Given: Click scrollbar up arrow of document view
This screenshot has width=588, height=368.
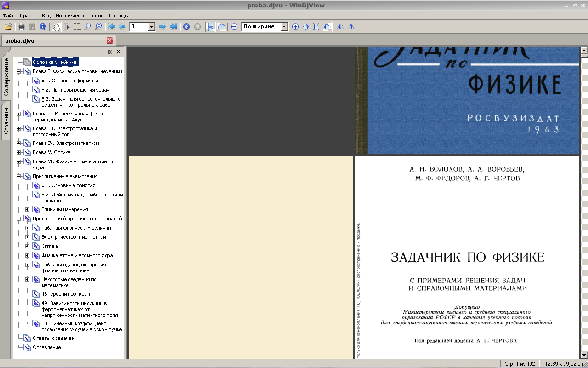Looking at the screenshot, I should (584, 50).
